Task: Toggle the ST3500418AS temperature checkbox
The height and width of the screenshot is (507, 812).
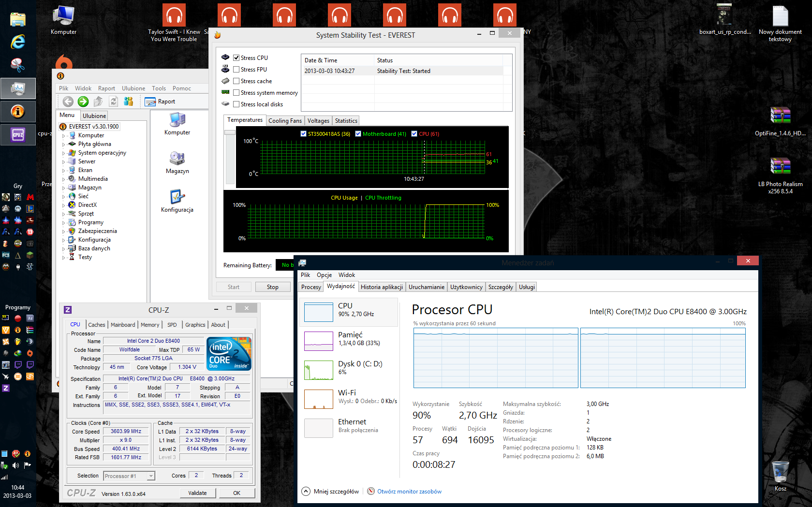Action: [x=303, y=134]
